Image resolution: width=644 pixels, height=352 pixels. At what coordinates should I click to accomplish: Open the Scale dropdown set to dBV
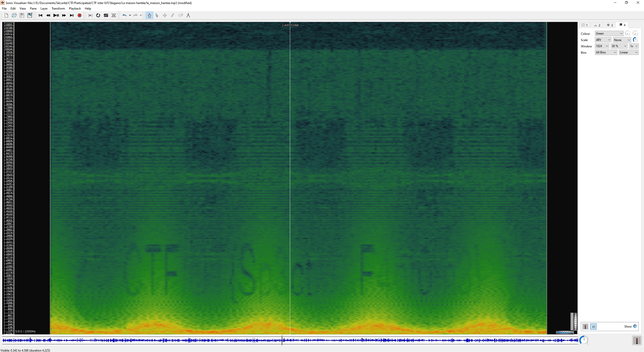(603, 40)
